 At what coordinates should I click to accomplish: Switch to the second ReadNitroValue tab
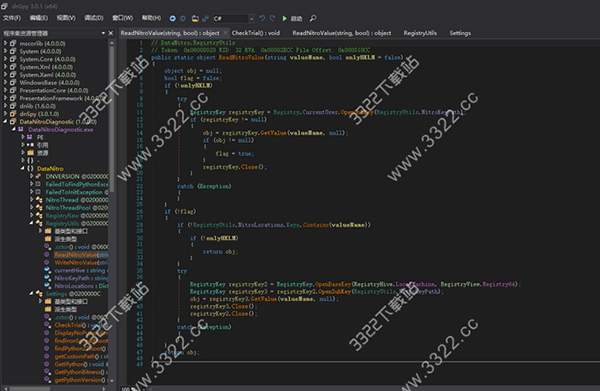tap(342, 33)
